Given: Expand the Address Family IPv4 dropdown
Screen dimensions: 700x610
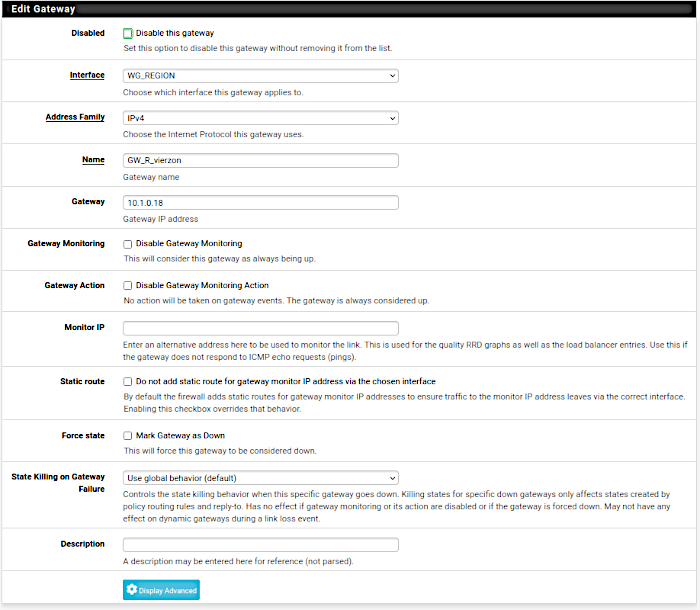Looking at the screenshot, I should point(260,117).
